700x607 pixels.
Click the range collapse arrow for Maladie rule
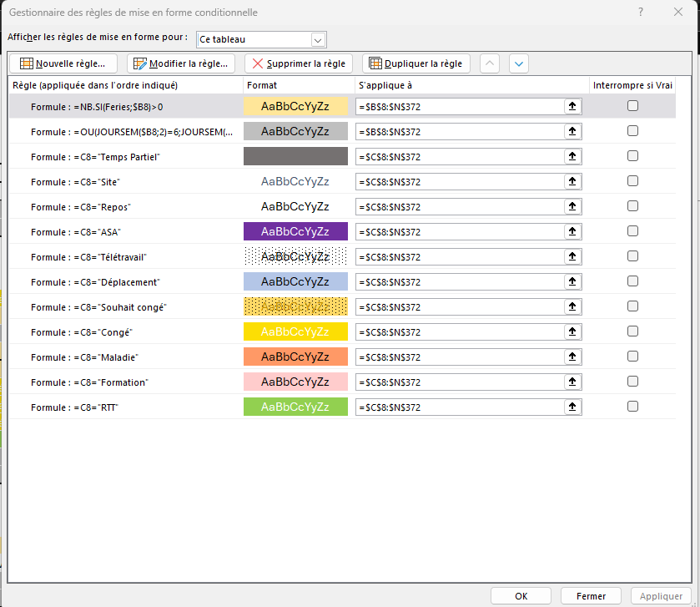click(572, 357)
